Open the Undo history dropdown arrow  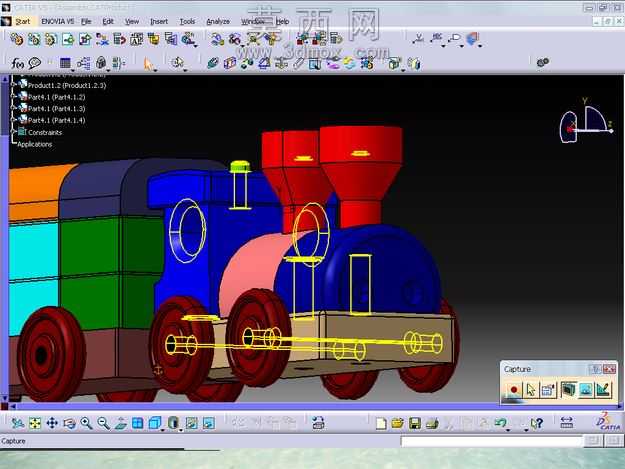pos(508,430)
